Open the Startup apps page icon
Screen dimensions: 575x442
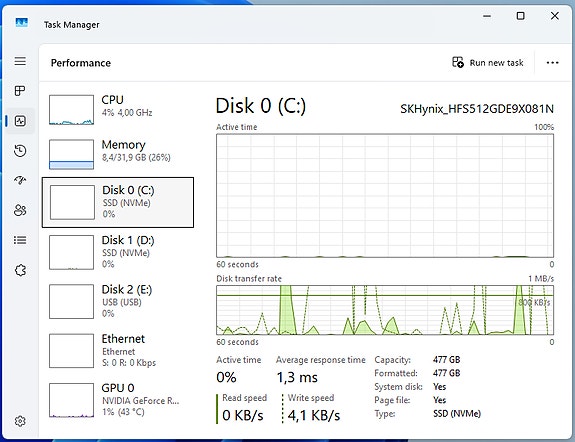(20, 180)
